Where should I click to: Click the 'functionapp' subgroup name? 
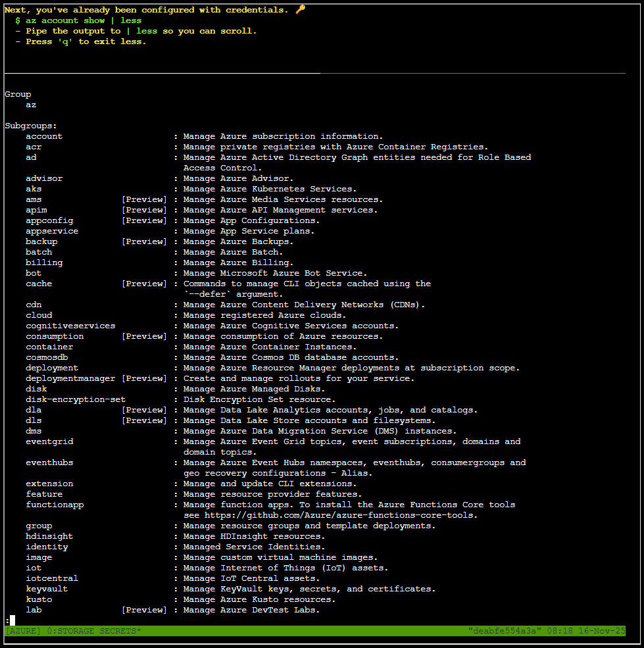55,505
